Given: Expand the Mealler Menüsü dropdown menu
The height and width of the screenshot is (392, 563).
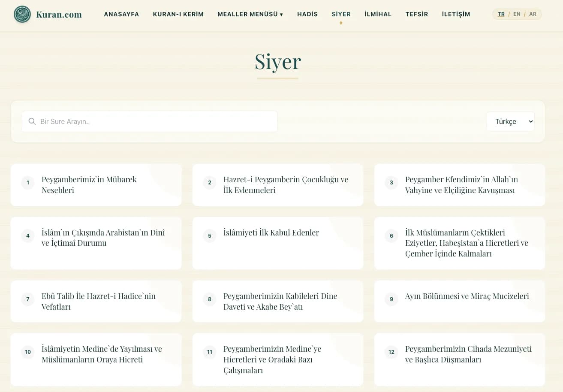Looking at the screenshot, I should click(x=250, y=14).
